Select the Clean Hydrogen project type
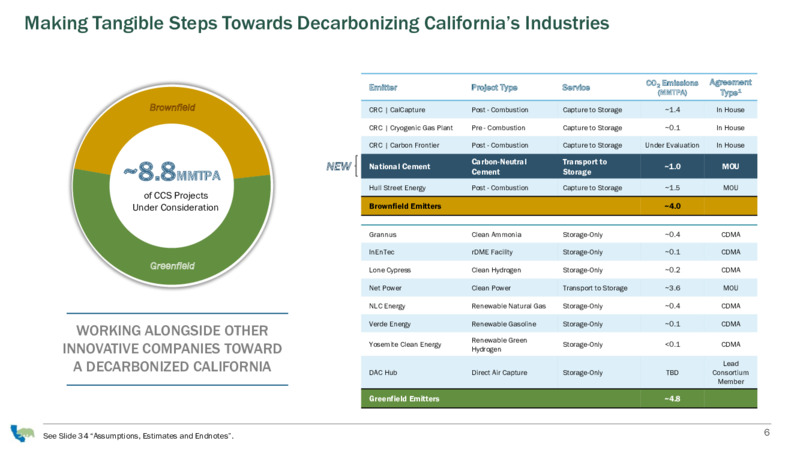Viewport: 800px width, 450px height. click(x=496, y=270)
